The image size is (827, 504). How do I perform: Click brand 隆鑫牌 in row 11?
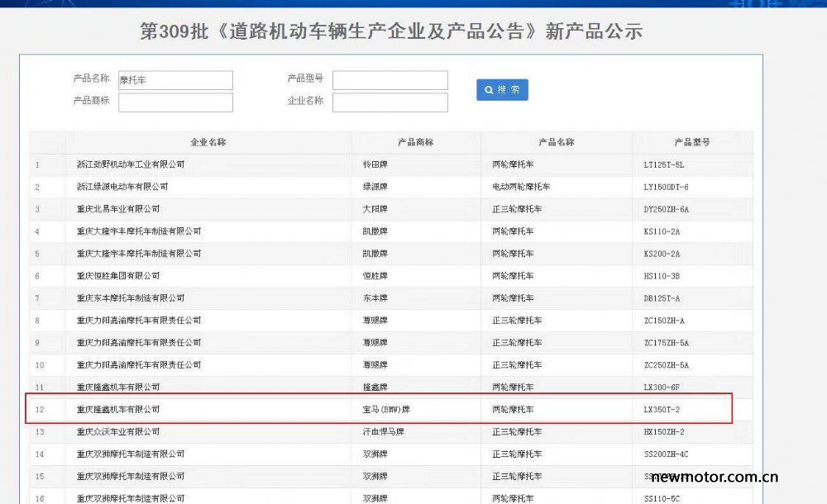[x=375, y=387]
